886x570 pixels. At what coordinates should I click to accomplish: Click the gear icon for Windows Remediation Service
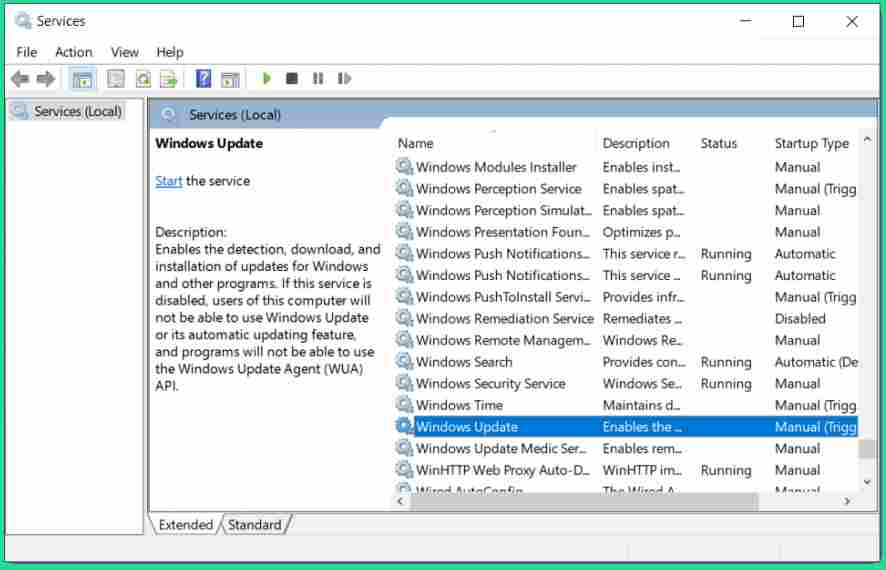point(404,318)
